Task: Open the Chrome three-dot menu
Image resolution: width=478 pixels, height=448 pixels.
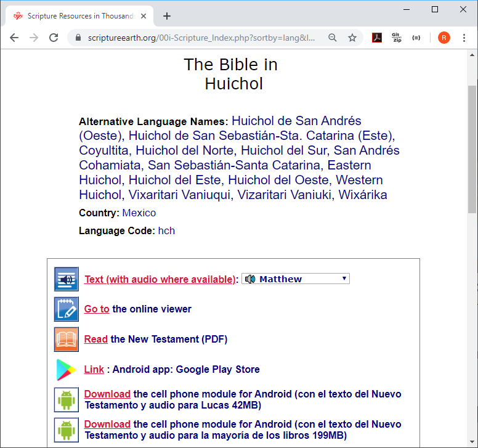Action: point(464,38)
